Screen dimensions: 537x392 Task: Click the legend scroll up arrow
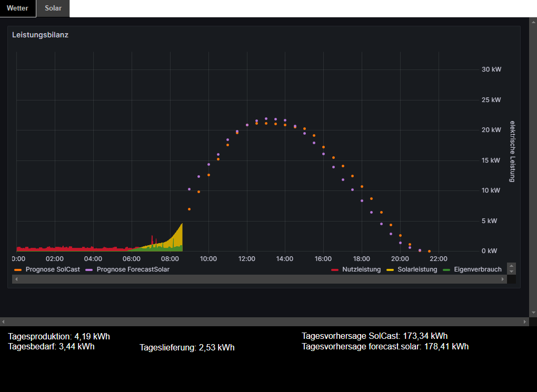[x=511, y=266]
